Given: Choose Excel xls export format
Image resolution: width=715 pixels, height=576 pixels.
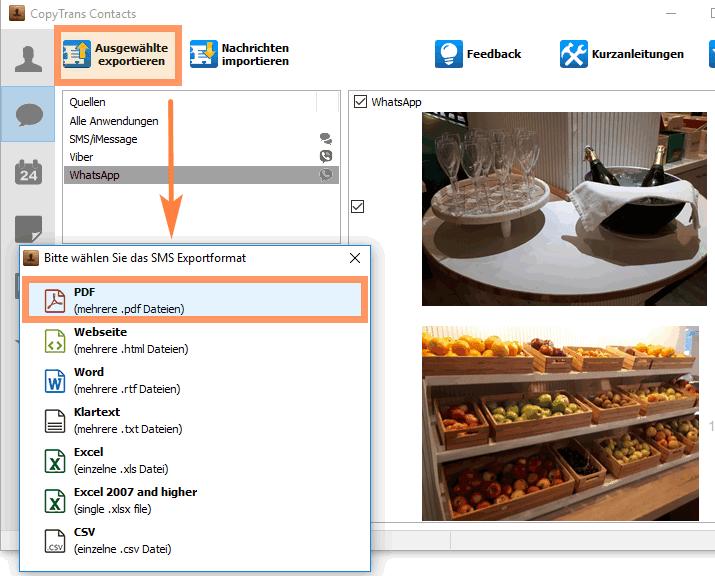Looking at the screenshot, I should point(195,460).
